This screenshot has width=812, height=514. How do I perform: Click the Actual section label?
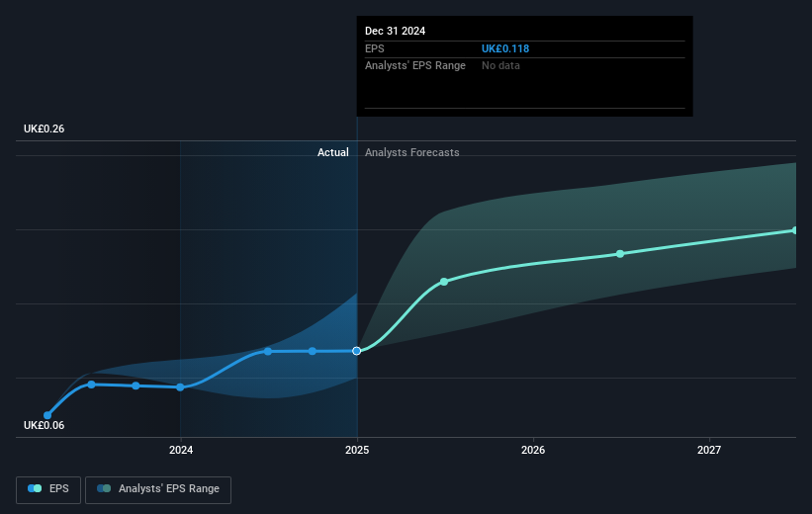(333, 152)
